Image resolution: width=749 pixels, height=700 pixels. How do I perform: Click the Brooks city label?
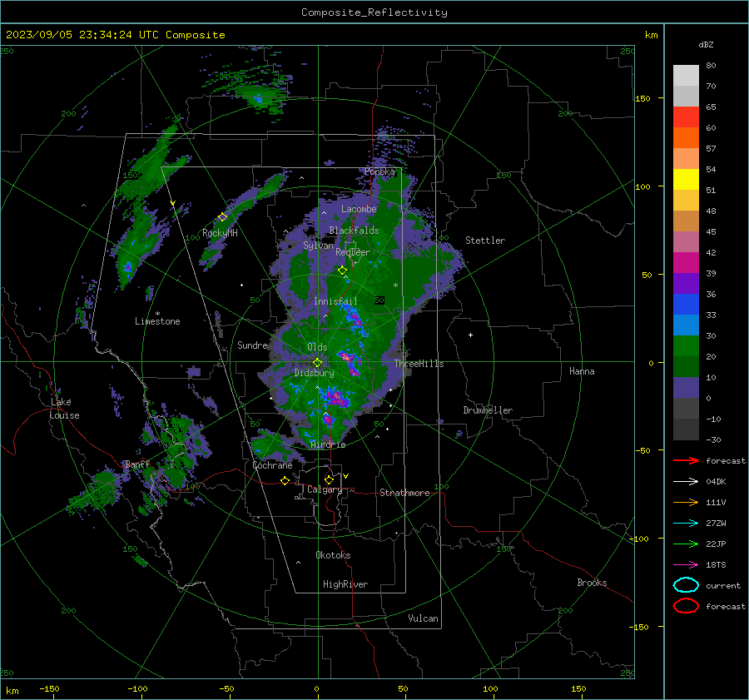[592, 583]
